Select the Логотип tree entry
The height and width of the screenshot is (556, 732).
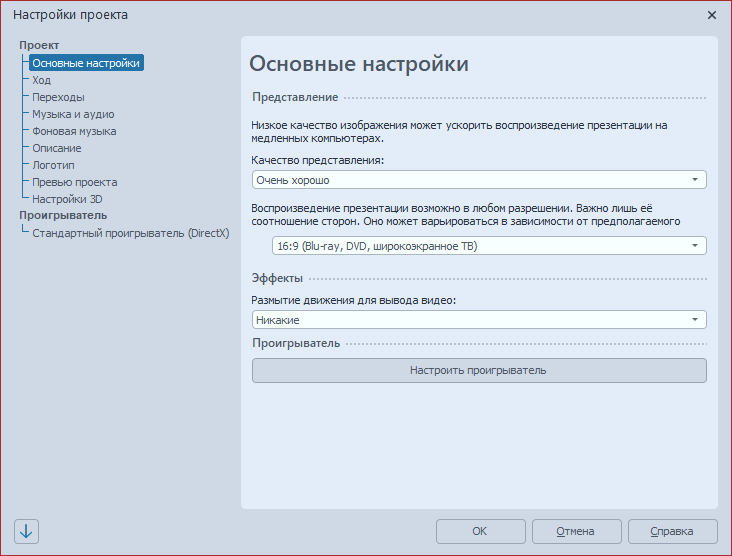click(53, 165)
